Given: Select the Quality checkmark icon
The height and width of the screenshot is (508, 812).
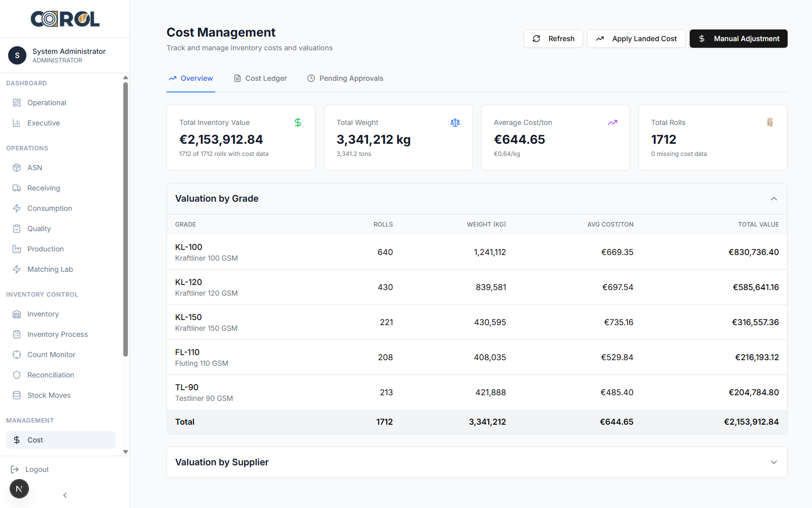Looking at the screenshot, I should coord(17,228).
